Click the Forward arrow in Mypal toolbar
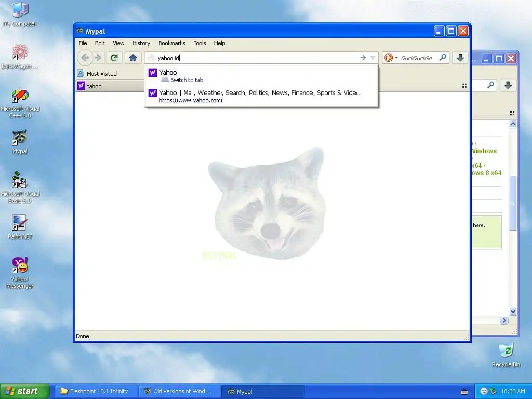 point(98,58)
